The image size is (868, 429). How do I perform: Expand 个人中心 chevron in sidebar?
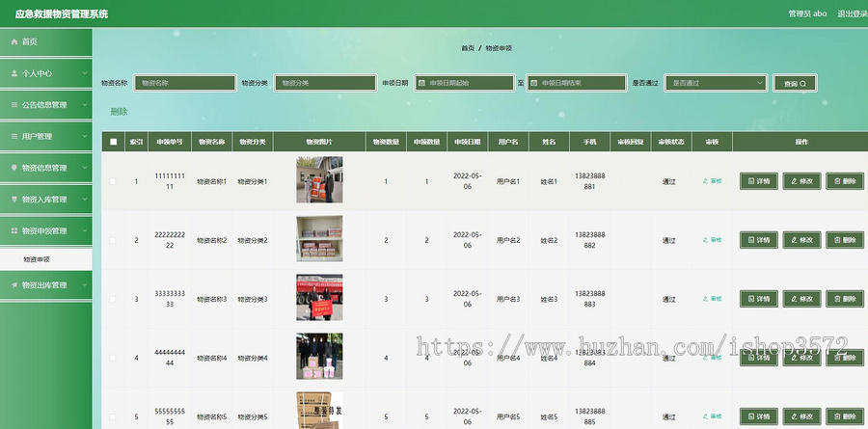[85, 73]
